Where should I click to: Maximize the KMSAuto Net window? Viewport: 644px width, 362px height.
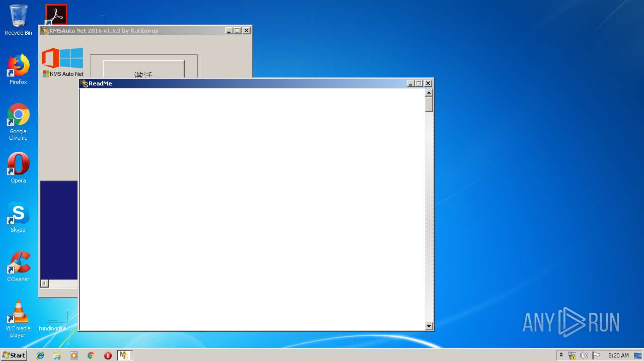237,31
